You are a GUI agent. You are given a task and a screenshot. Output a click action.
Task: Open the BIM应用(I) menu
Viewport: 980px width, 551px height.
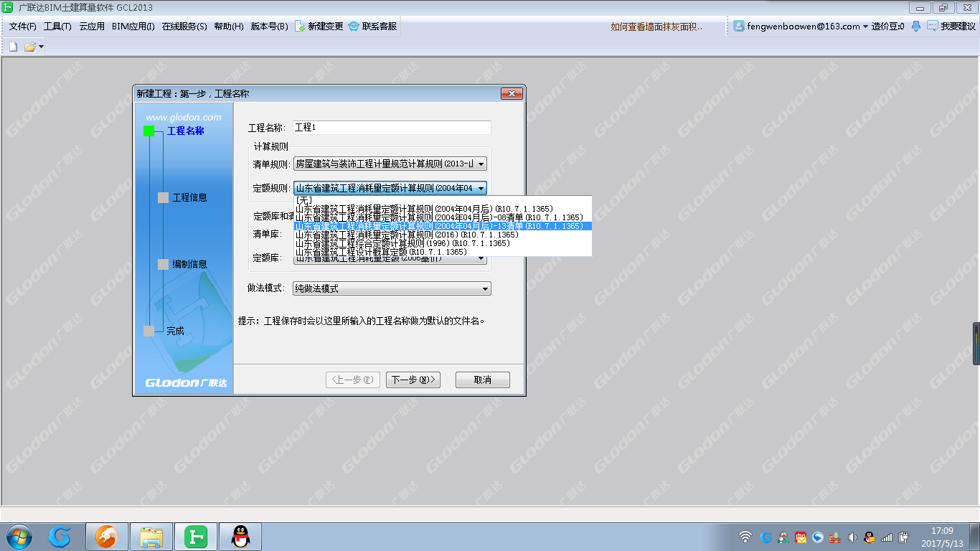(x=131, y=27)
